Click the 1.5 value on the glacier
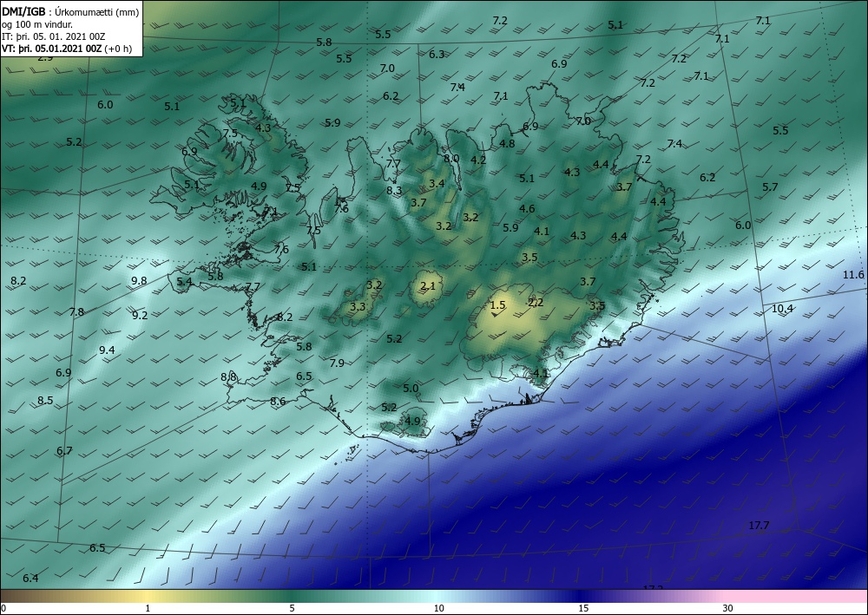 (497, 304)
